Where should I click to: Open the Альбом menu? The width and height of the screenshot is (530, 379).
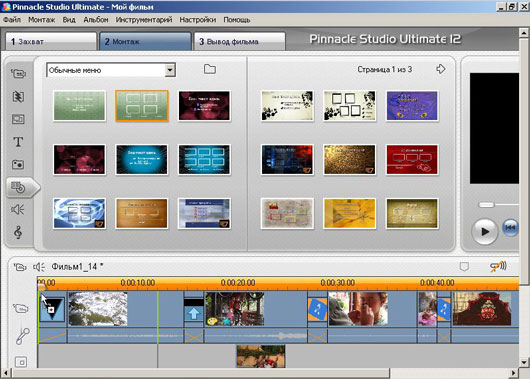tap(96, 20)
